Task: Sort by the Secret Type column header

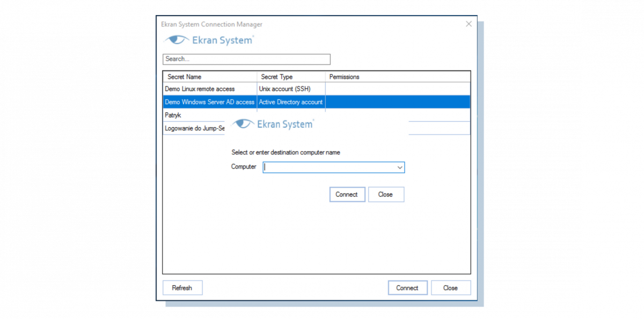Action: coord(291,77)
